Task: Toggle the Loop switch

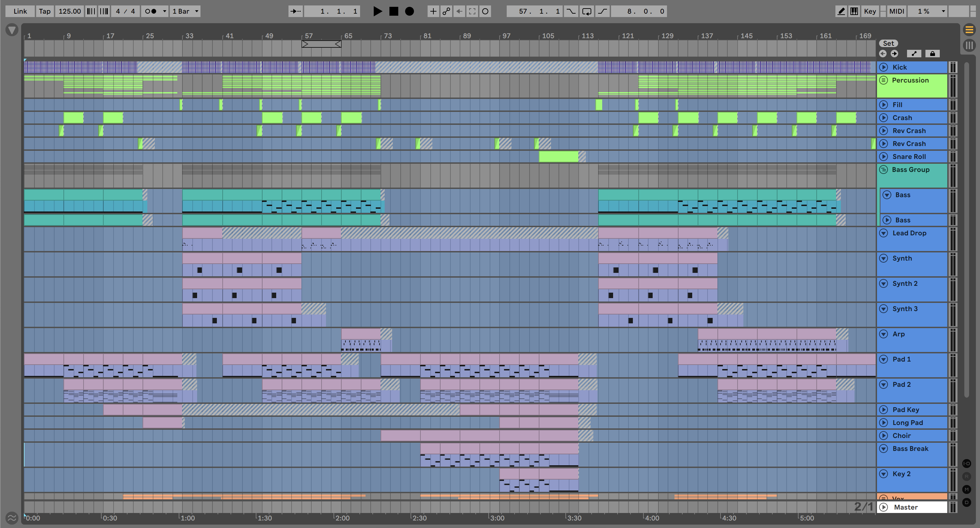Action: (586, 11)
